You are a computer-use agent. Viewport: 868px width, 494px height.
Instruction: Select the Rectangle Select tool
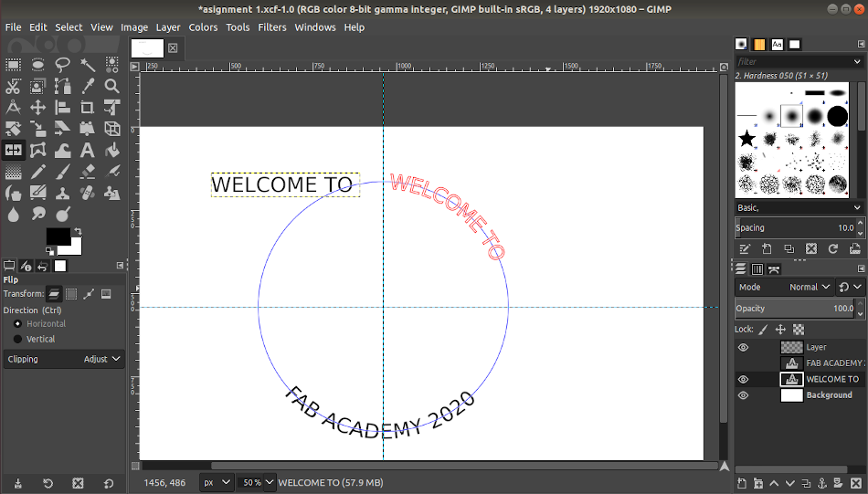14,65
